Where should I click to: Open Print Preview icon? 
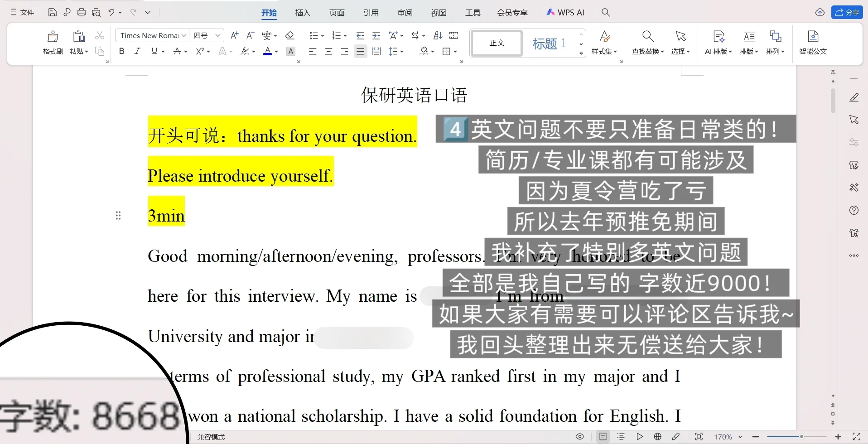[x=96, y=12]
